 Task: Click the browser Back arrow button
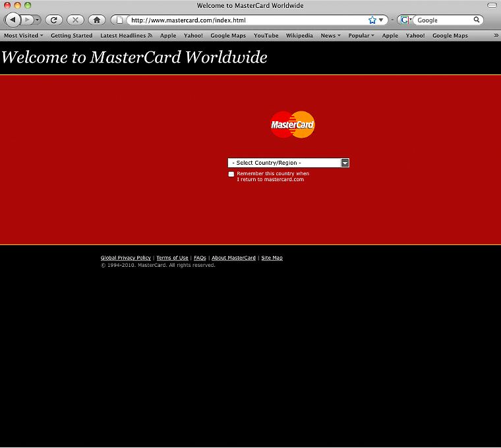(x=13, y=20)
